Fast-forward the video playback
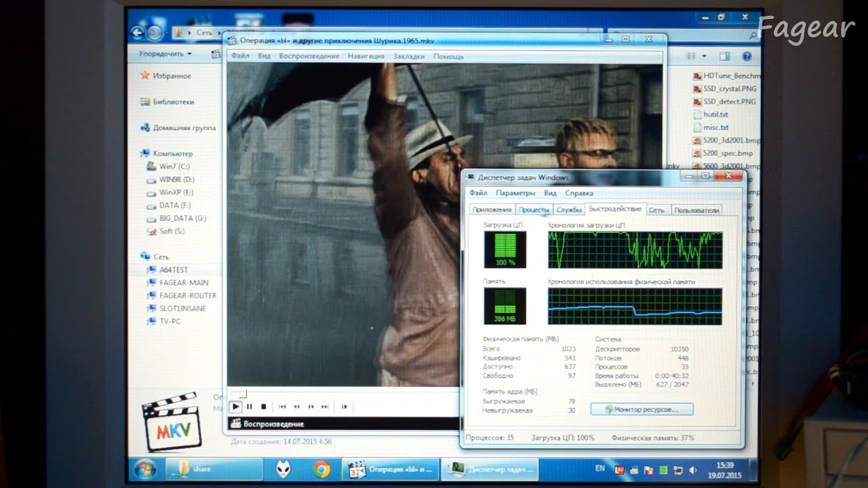This screenshot has height=488, width=868. 311,407
